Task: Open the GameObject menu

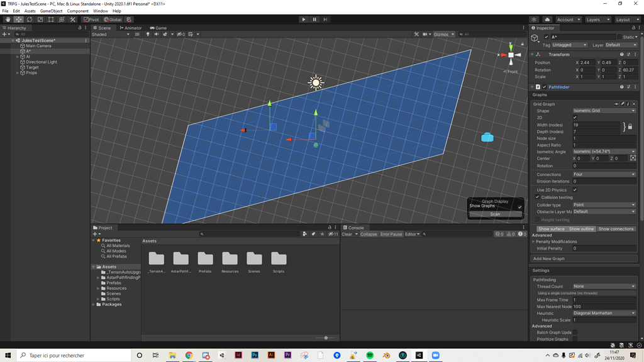Action: 51,11
